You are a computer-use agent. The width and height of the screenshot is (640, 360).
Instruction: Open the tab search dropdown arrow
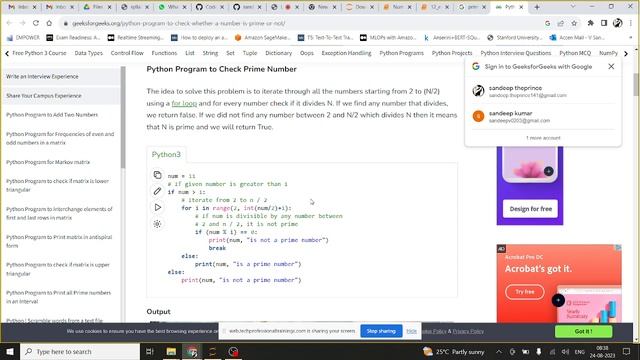[573, 7]
